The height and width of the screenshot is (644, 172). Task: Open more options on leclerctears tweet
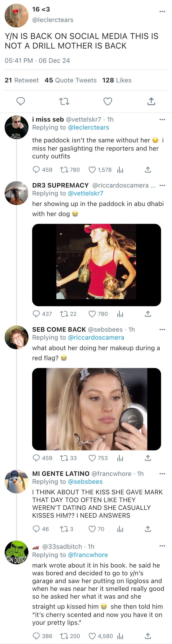162,11
